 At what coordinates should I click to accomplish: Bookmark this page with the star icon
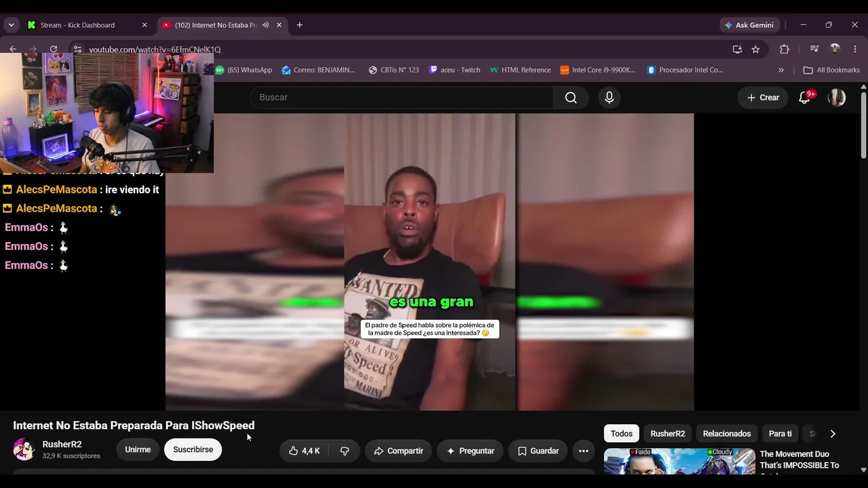755,49
